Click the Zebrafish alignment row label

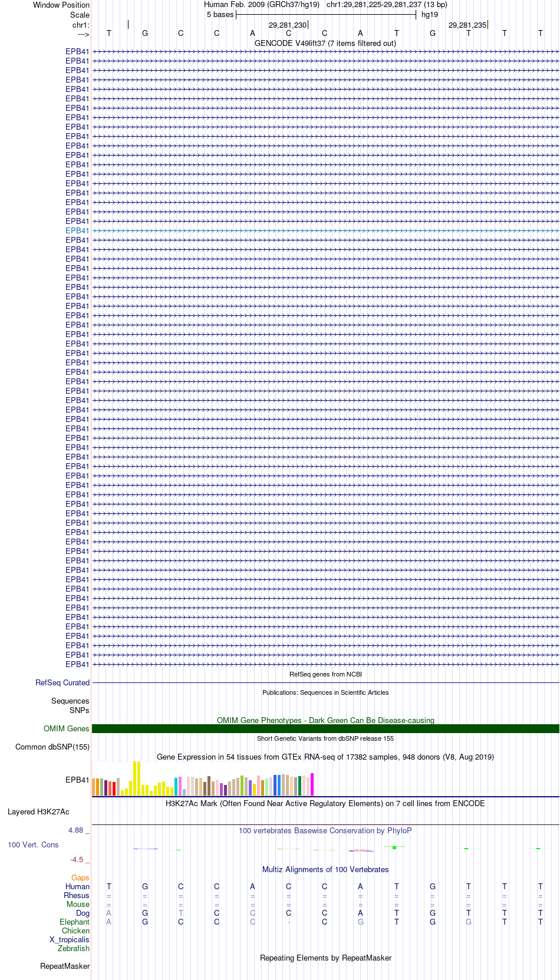coord(74,949)
